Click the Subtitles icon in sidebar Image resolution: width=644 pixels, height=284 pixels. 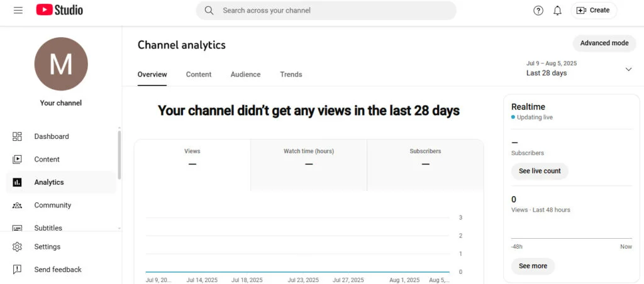17,228
